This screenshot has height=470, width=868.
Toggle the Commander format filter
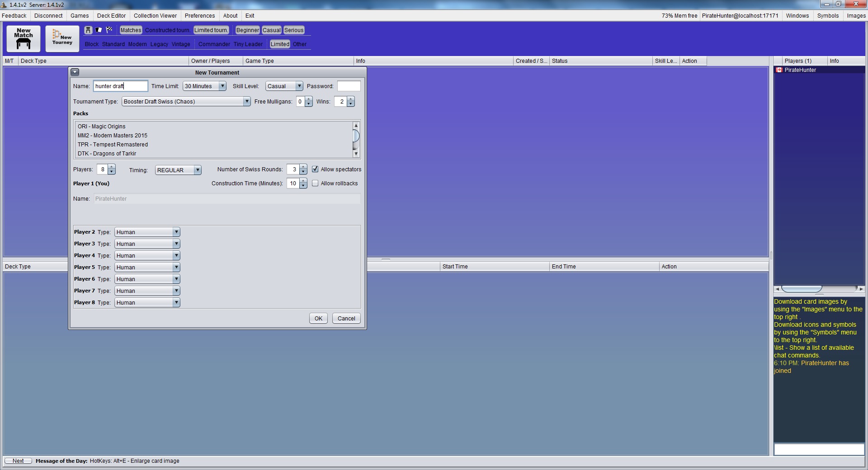(x=214, y=44)
